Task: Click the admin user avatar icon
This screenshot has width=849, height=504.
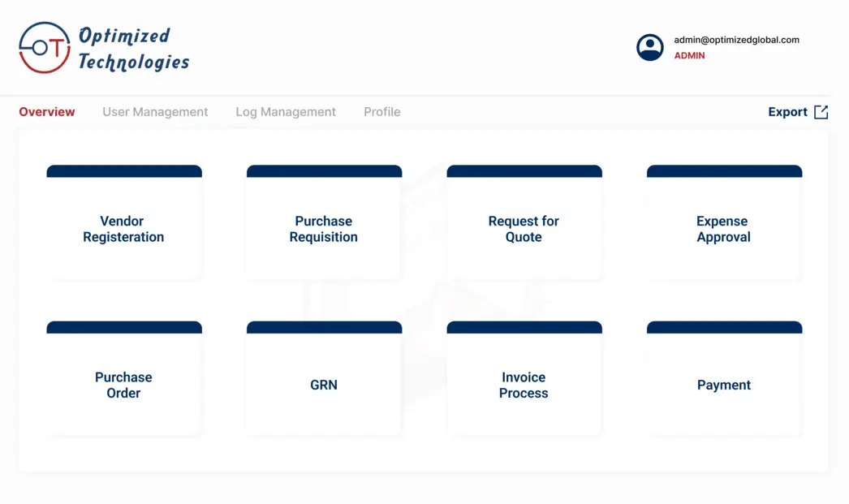Action: pos(649,48)
